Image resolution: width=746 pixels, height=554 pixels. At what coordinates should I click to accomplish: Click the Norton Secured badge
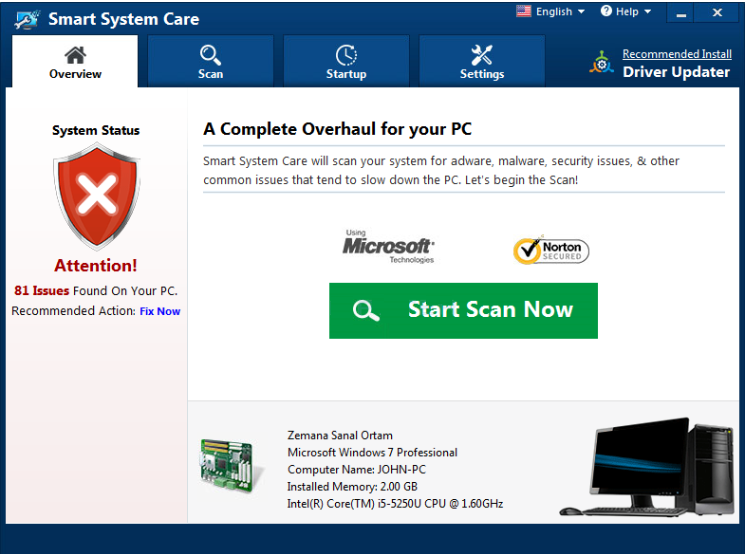click(x=551, y=250)
